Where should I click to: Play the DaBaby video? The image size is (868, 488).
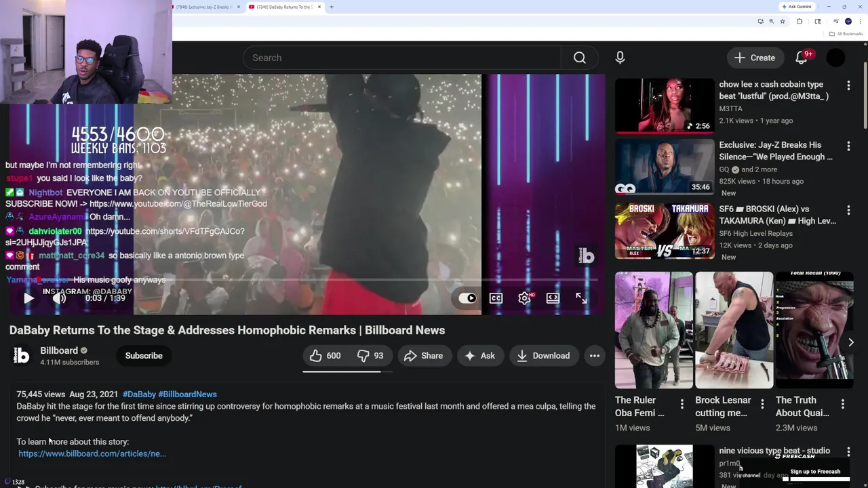(x=28, y=298)
